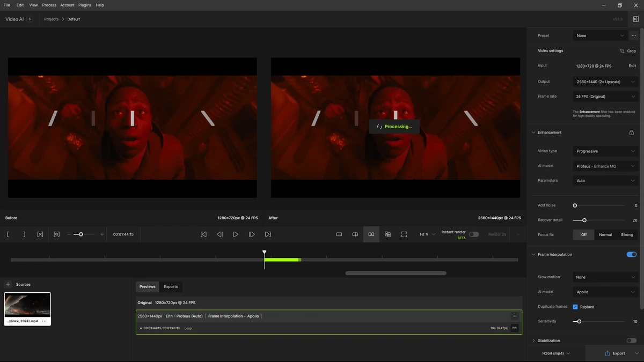
Task: Switch to the Exports tab
Action: pyautogui.click(x=171, y=287)
